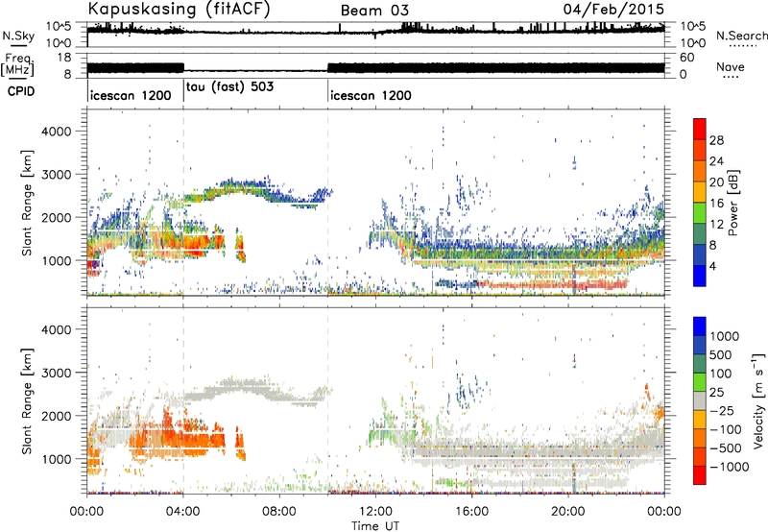Viewport: 768px width, 532px height.
Task: Click the Velocity scale value "1000"
Action: click(725, 336)
